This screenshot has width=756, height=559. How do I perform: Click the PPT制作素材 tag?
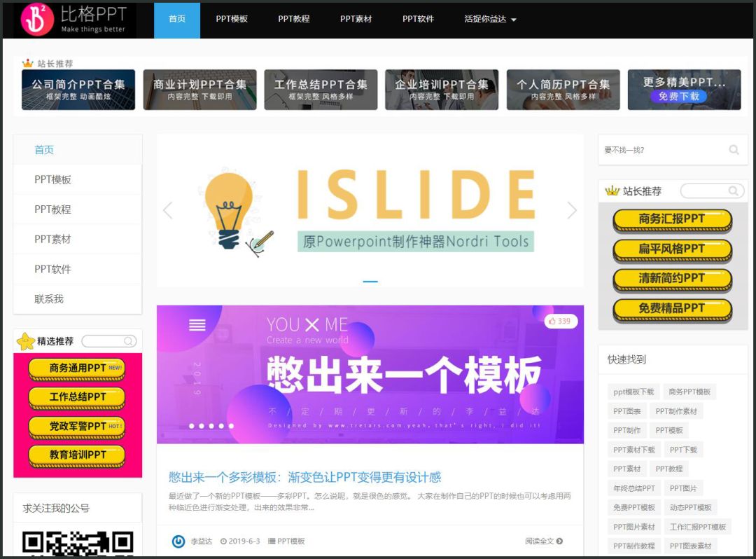pyautogui.click(x=676, y=411)
